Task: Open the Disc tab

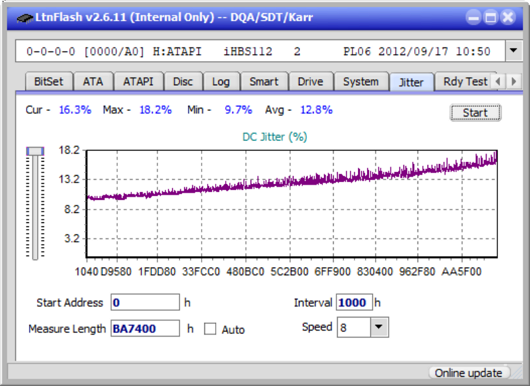Action: tap(183, 81)
